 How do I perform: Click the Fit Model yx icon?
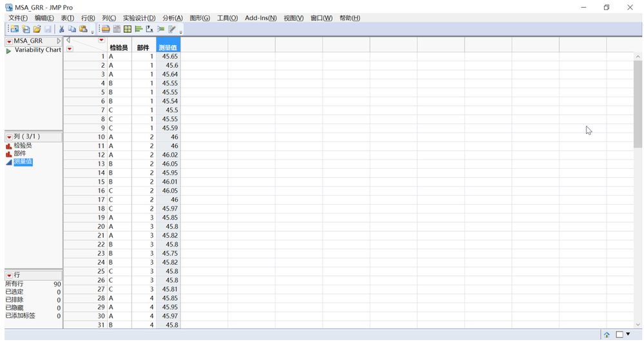pos(150,29)
